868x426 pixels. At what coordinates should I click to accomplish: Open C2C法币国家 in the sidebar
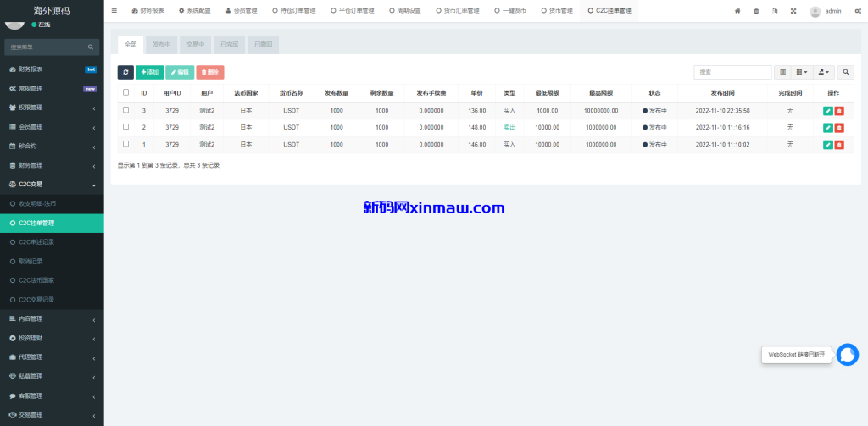pos(52,280)
